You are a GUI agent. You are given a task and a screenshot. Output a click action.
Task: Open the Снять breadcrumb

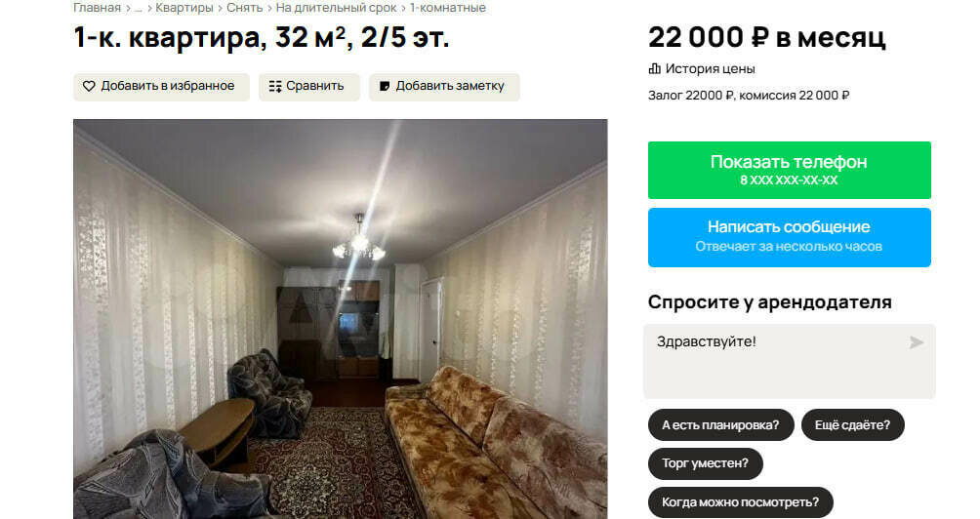point(244,8)
